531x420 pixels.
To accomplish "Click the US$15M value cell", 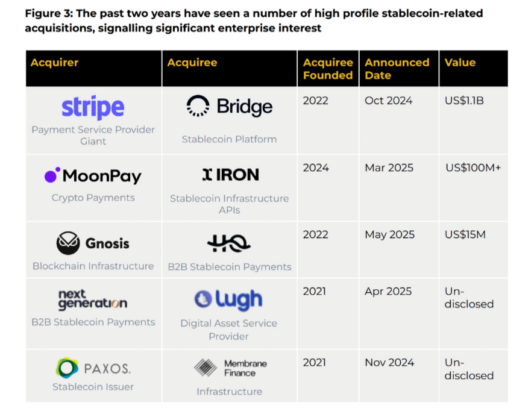I will click(x=465, y=234).
